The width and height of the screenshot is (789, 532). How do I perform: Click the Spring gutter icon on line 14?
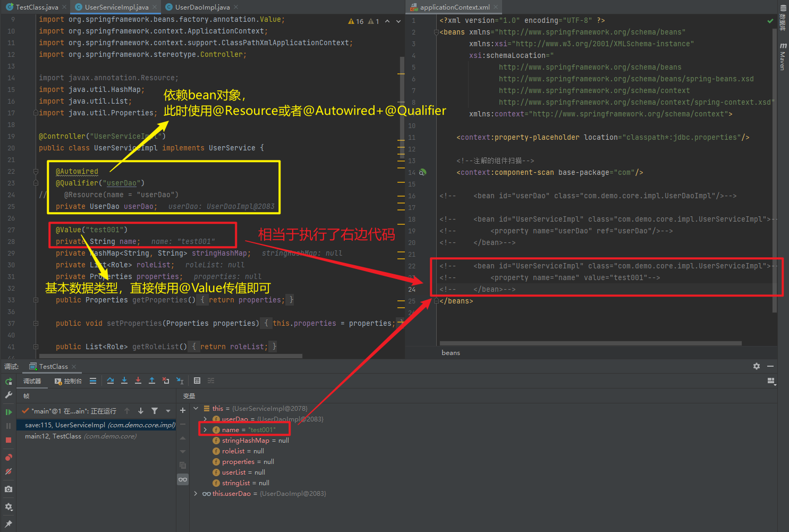tap(423, 172)
